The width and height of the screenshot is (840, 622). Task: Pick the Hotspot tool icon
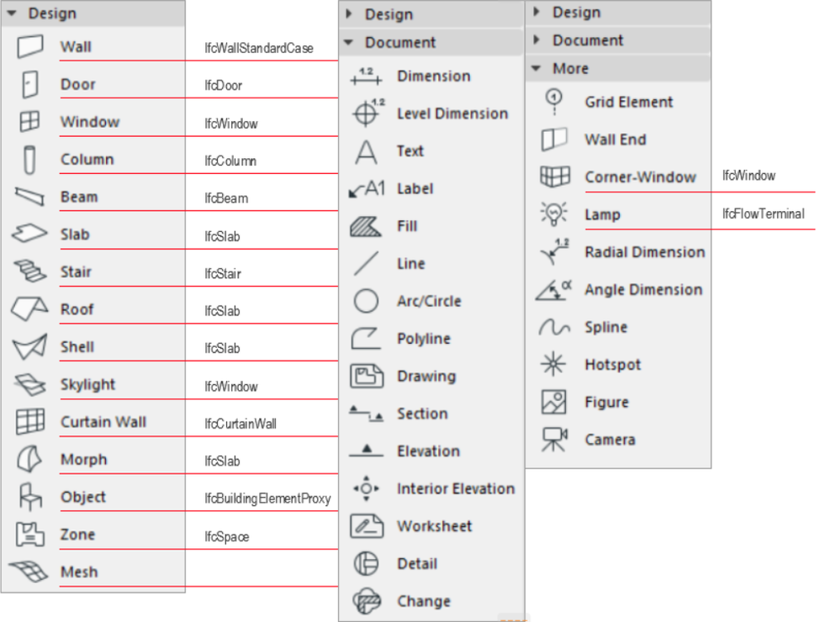(554, 365)
